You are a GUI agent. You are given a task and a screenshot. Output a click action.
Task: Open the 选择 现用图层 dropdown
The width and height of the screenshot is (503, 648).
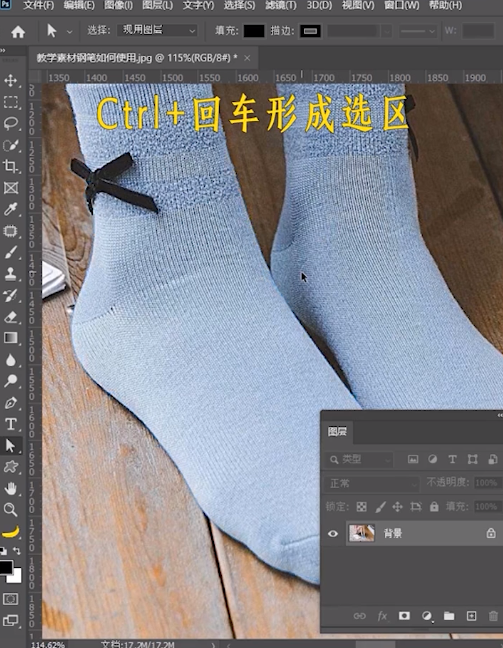click(157, 31)
